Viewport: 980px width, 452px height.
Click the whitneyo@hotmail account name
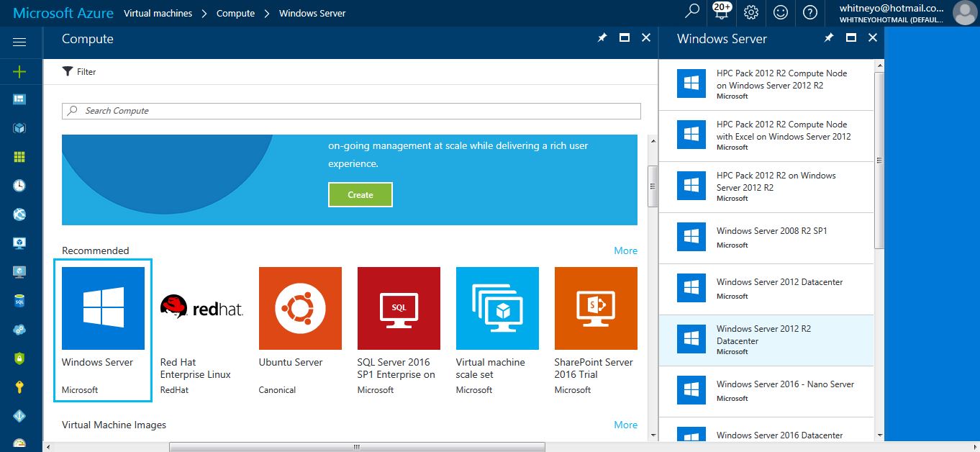coord(891,8)
